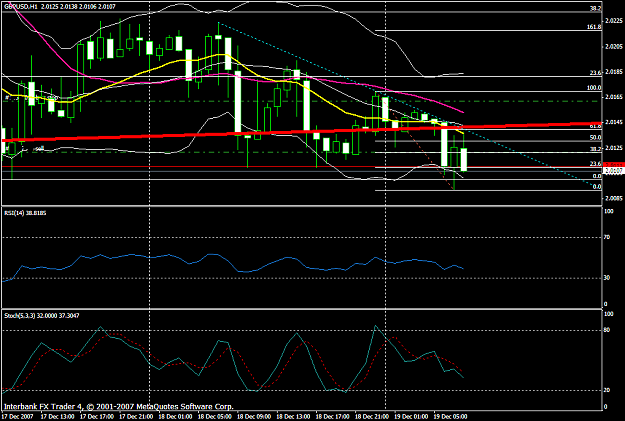
Task: Click the 30 level on RSI scale
Action: click(x=607, y=277)
